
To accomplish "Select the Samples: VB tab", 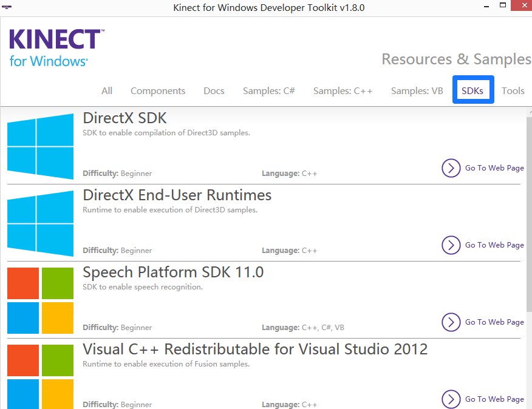I will pos(417,91).
